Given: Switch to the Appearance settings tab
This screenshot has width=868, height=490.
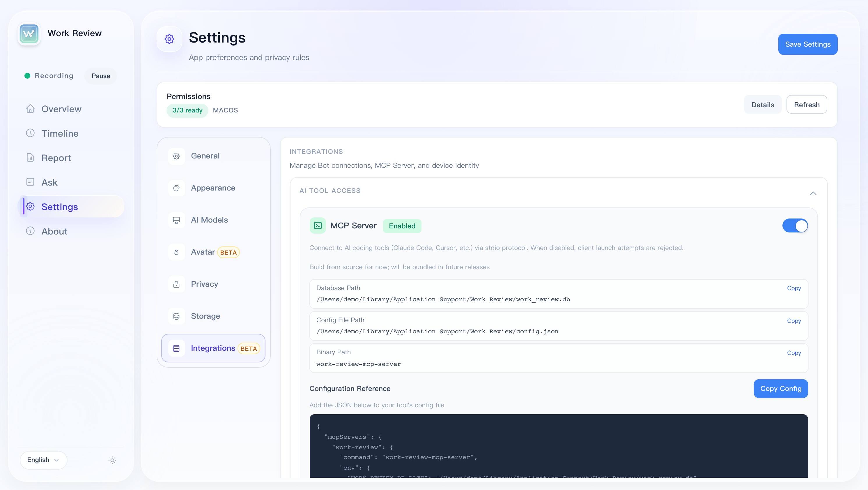Looking at the screenshot, I should tap(213, 188).
